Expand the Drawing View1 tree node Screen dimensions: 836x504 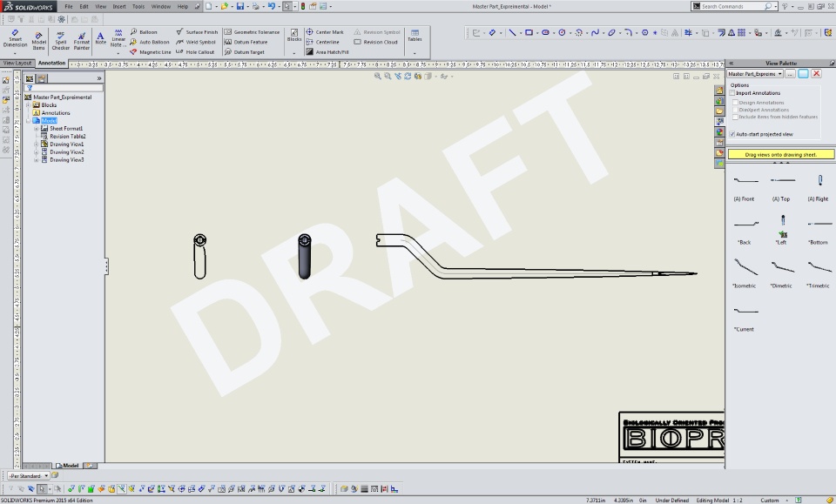point(37,144)
